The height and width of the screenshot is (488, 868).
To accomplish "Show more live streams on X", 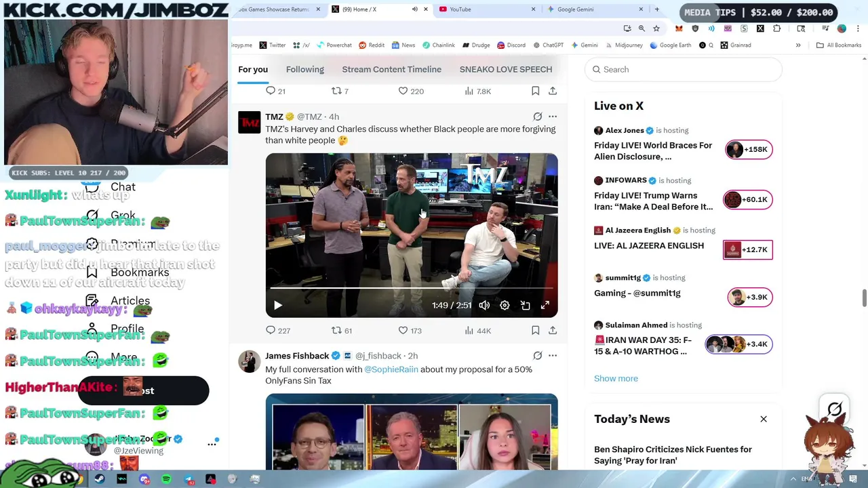I will point(616,378).
